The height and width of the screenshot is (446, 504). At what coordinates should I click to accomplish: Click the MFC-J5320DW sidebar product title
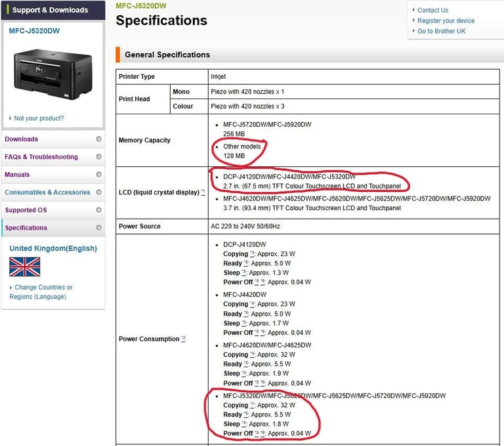34,31
